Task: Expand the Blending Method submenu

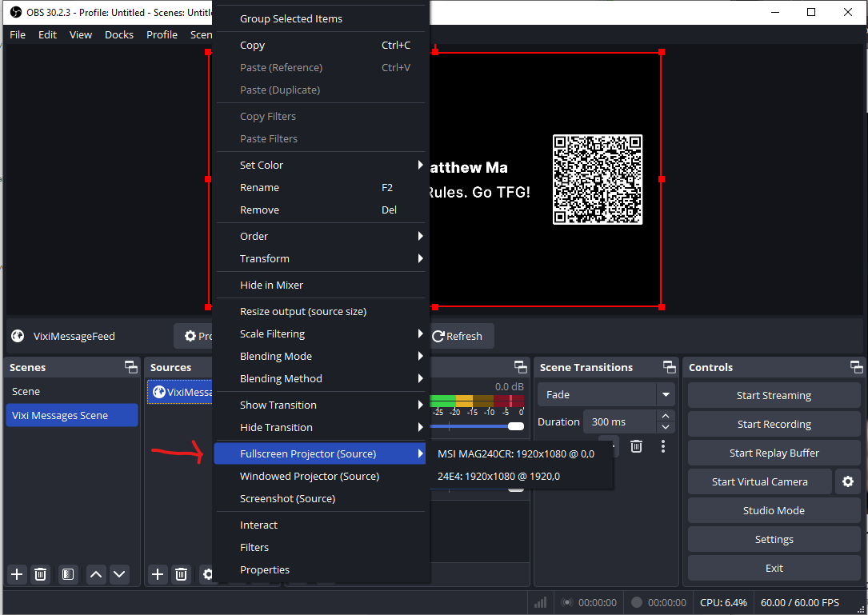Action: [321, 378]
